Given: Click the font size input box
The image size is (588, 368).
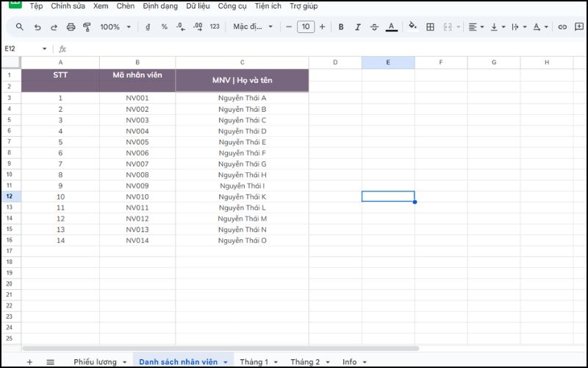Looking at the screenshot, I should tap(305, 27).
